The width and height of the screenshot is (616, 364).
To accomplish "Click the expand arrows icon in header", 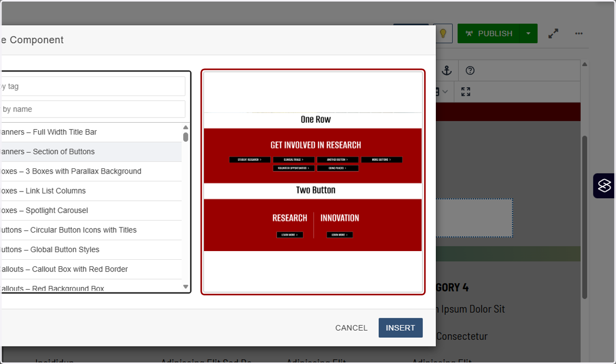I will [553, 33].
